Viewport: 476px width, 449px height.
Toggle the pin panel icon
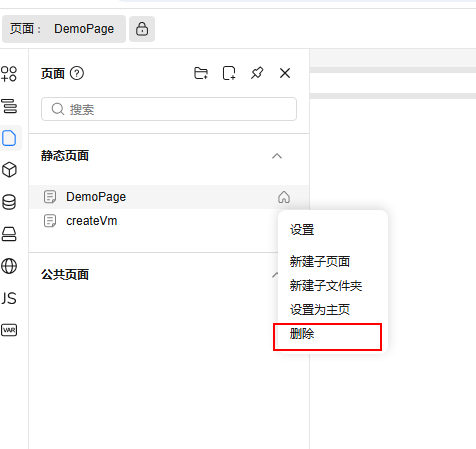pyautogui.click(x=257, y=73)
